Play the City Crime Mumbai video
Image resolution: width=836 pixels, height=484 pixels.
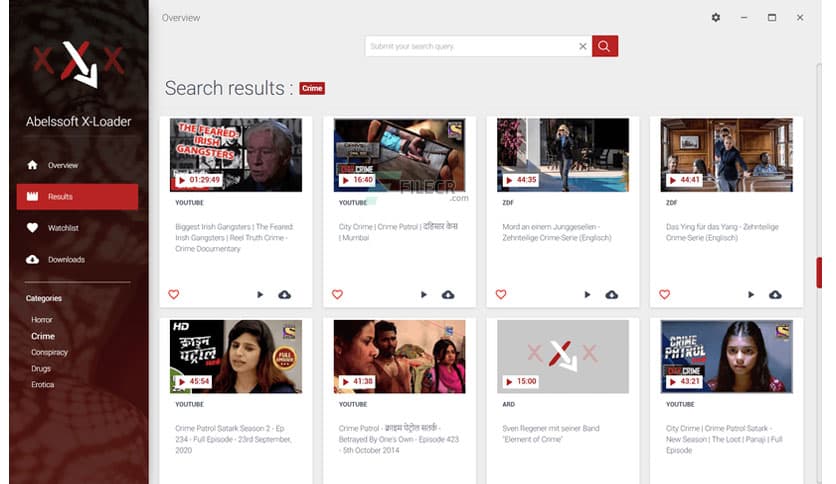(x=423, y=295)
